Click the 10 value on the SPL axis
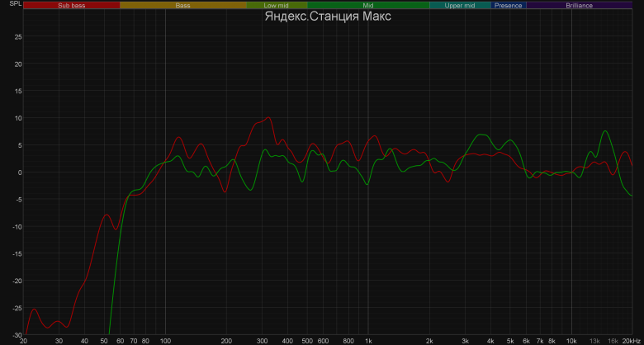Viewport: 644px width, 345px height. coord(18,118)
